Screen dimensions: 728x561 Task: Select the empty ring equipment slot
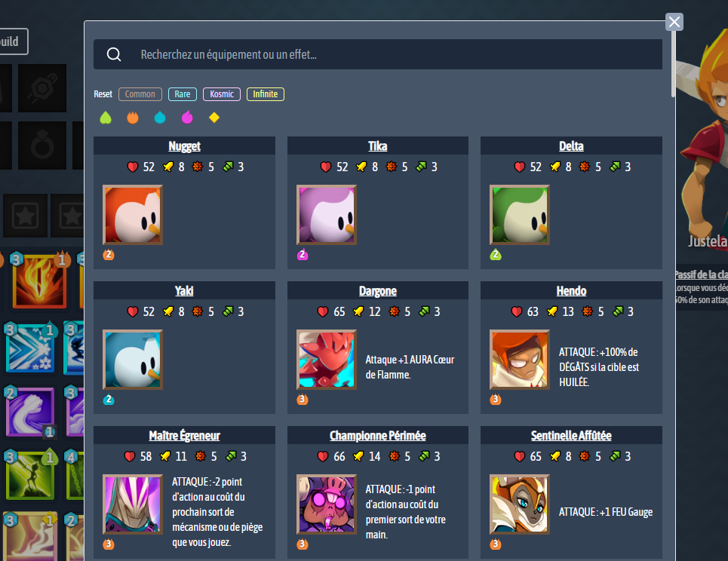[42, 146]
